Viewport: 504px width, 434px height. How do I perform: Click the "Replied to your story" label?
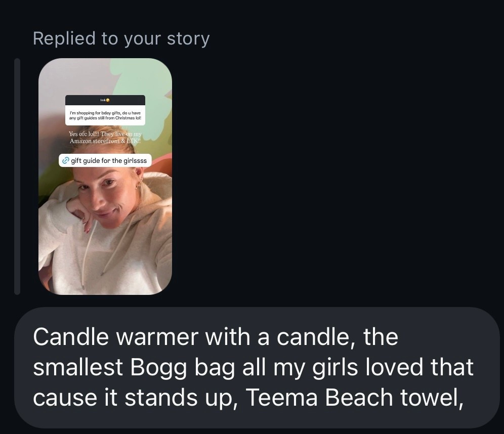click(x=121, y=38)
